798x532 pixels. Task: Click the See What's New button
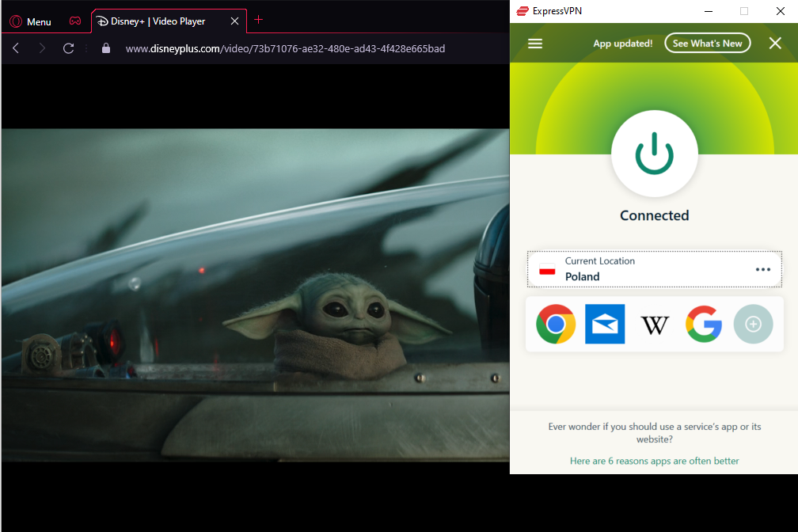point(708,44)
